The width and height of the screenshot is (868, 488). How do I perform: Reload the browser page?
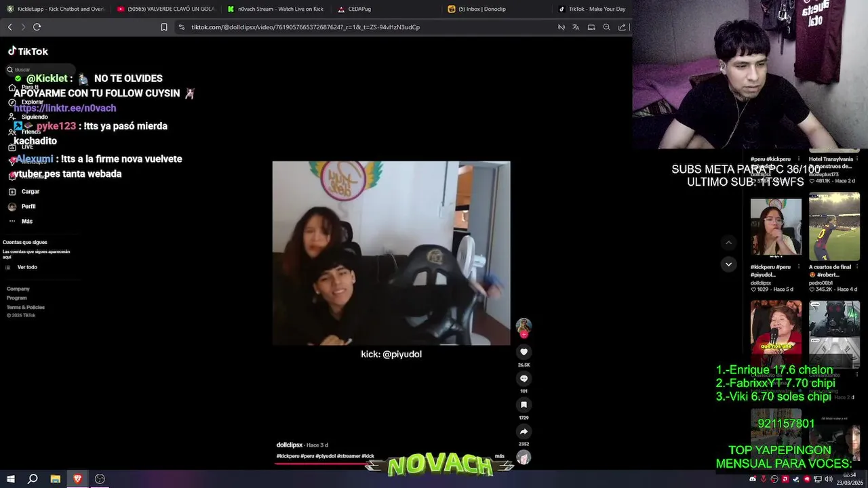coord(37,27)
